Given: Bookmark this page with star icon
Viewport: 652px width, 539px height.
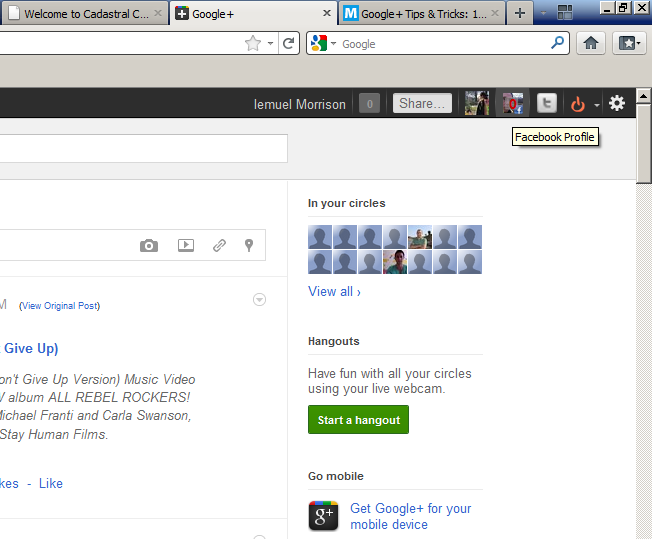Looking at the screenshot, I should (253, 43).
